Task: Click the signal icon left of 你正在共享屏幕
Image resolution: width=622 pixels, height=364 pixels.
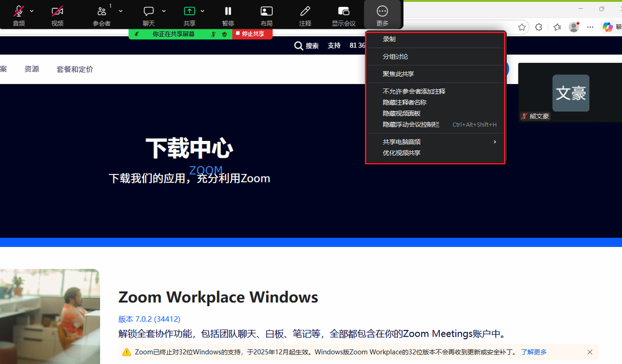Action: (x=137, y=35)
